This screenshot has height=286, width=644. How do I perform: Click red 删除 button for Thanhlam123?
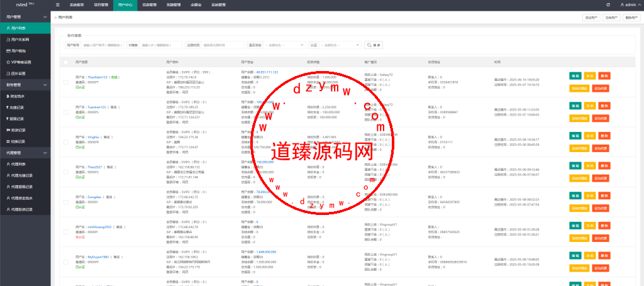[x=604, y=76]
